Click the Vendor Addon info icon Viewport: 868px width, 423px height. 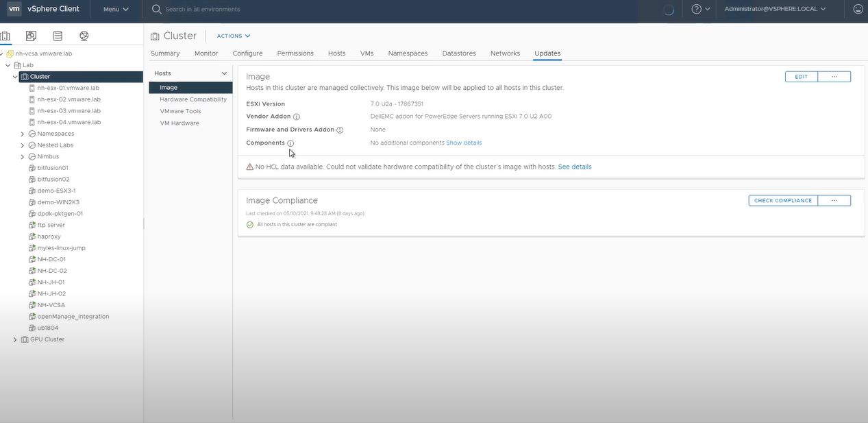tap(296, 117)
